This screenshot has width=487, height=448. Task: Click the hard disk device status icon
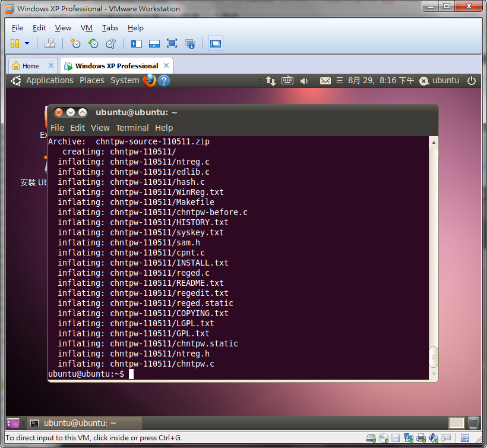tap(371, 438)
